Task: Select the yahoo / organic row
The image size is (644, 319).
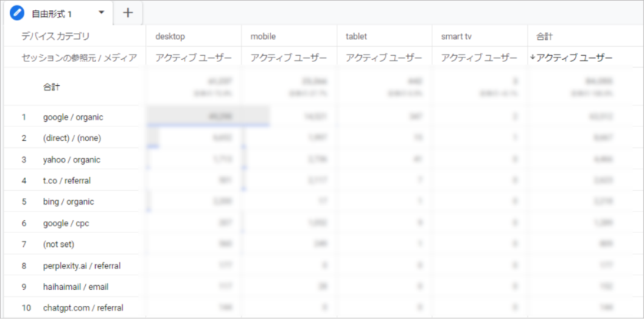Action: tap(71, 159)
